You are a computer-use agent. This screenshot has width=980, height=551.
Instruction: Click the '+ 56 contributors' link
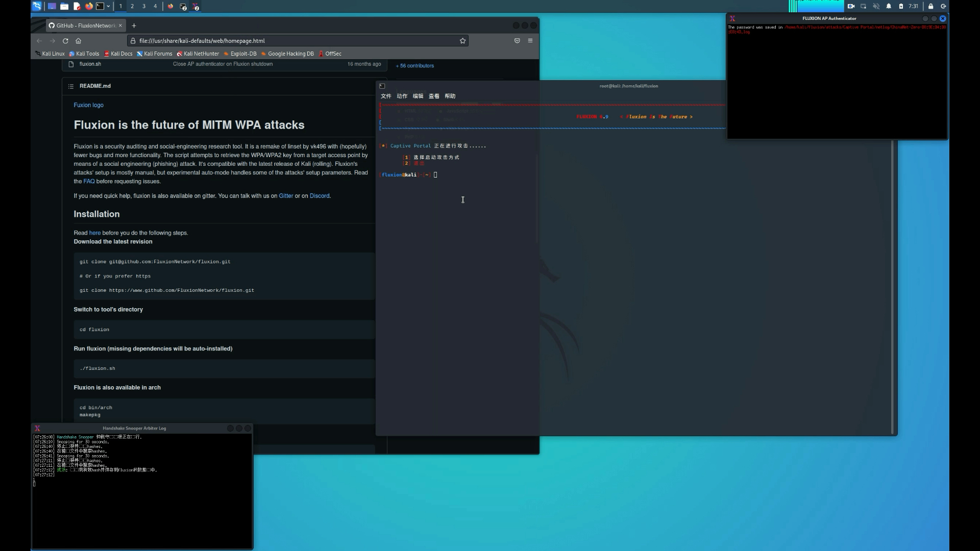coord(415,66)
